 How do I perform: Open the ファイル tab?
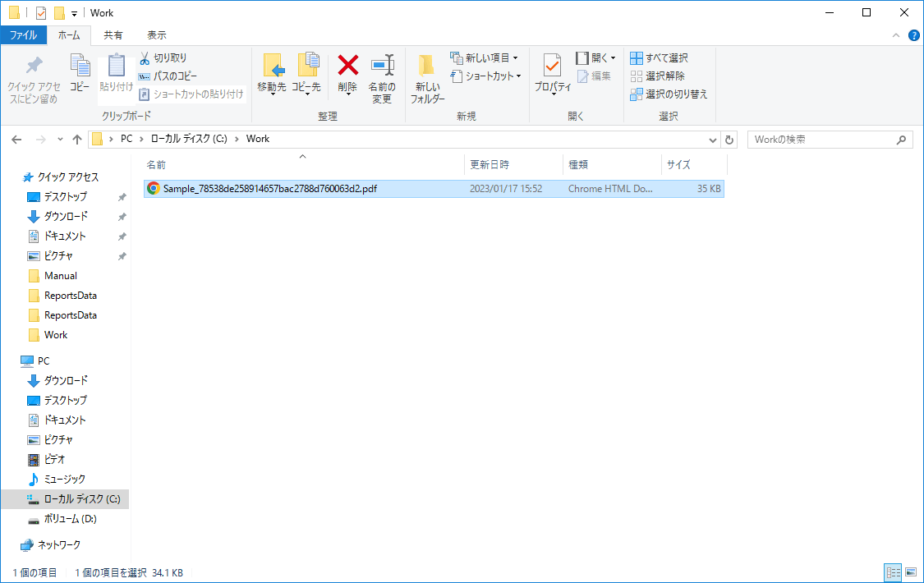pos(24,35)
